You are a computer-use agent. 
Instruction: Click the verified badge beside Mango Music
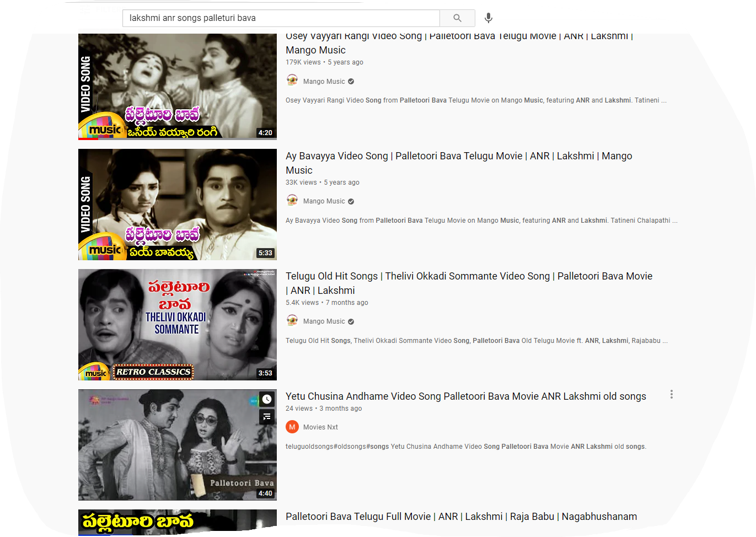tap(351, 80)
